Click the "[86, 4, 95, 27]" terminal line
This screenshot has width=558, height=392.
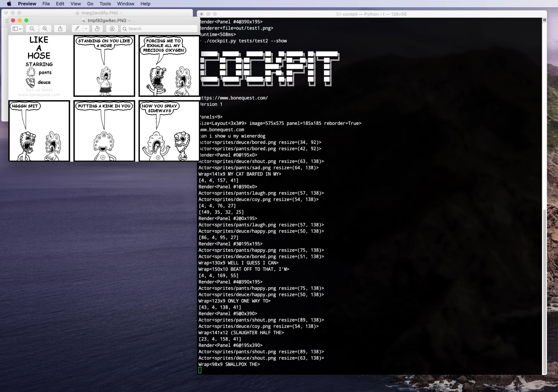(218, 237)
